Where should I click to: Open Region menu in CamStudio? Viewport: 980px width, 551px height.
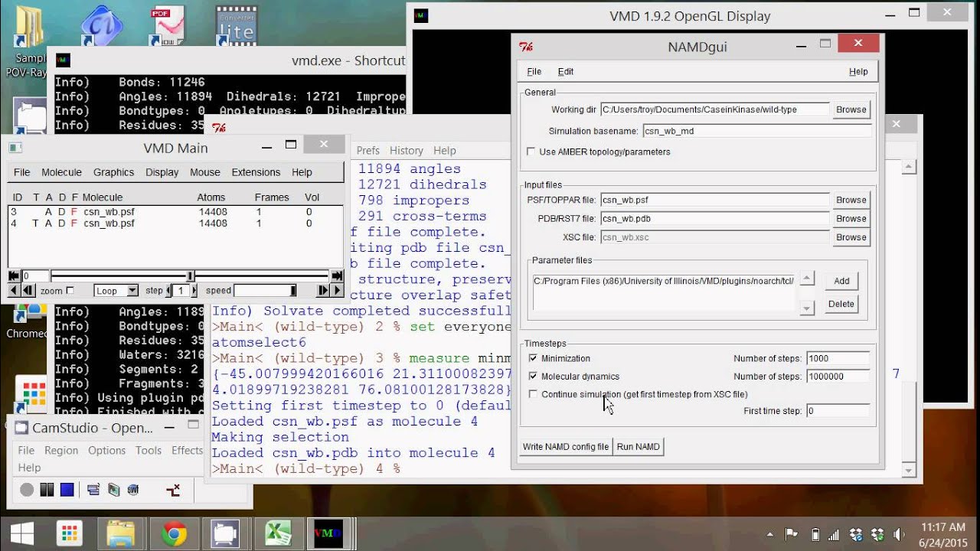[61, 450]
